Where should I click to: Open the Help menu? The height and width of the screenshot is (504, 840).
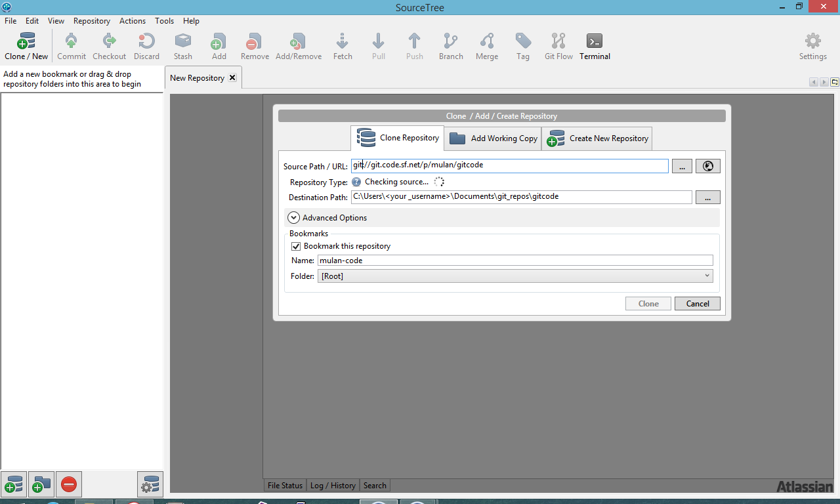click(x=192, y=21)
